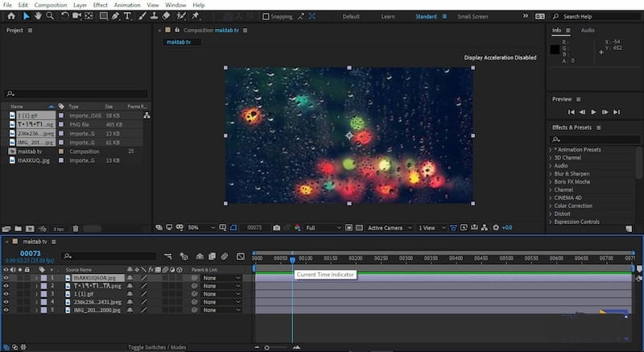Switch to the Small Screen workspace
The image size is (644, 352).
pyautogui.click(x=473, y=17)
